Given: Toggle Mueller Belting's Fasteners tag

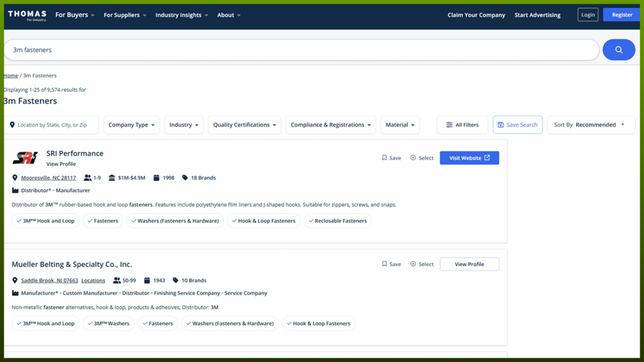Looking at the screenshot, I should [158, 324].
